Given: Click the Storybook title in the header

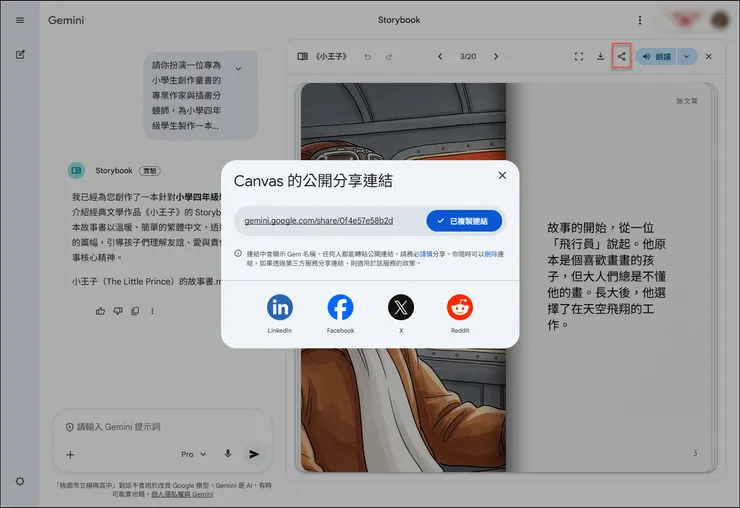Looking at the screenshot, I should (x=399, y=20).
